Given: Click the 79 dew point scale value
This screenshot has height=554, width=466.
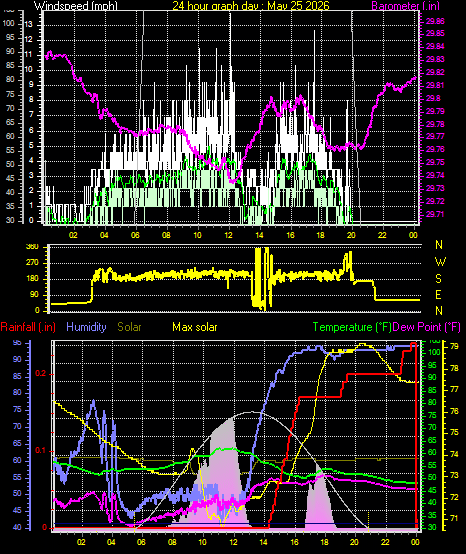Looking at the screenshot, I should (x=454, y=347).
